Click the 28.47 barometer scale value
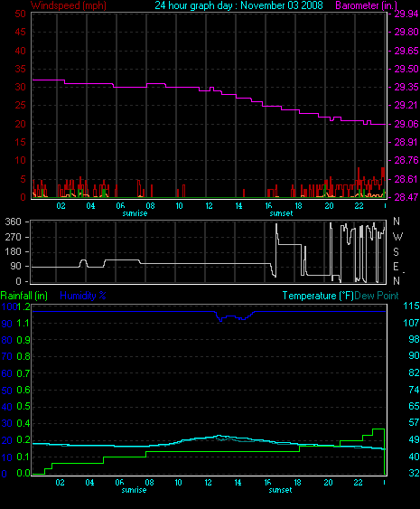 [x=406, y=197]
